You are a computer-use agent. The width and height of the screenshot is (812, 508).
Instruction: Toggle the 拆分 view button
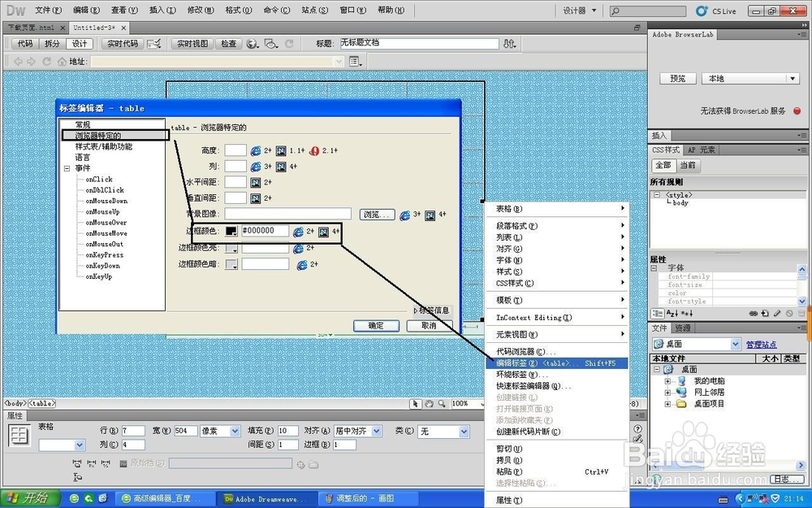click(x=52, y=44)
